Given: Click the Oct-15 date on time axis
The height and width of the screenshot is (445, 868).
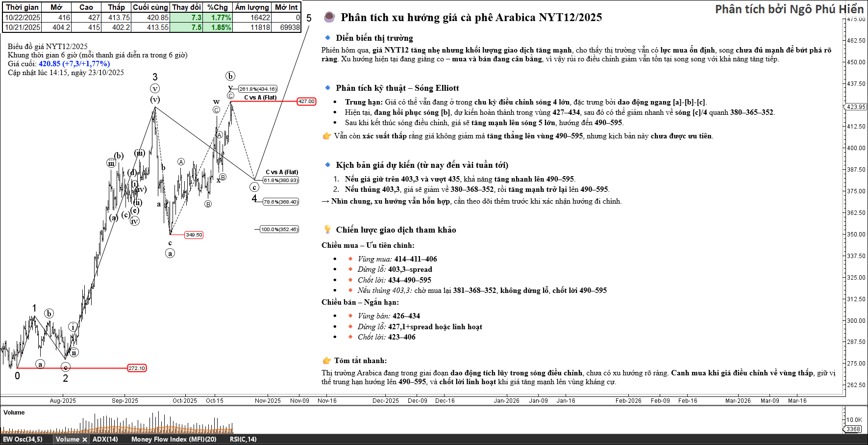Looking at the screenshot, I should [x=215, y=401].
